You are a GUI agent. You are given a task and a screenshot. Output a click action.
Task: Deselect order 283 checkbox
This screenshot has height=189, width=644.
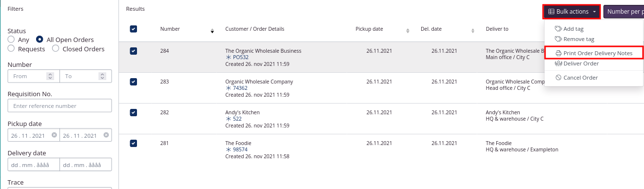pos(134,82)
